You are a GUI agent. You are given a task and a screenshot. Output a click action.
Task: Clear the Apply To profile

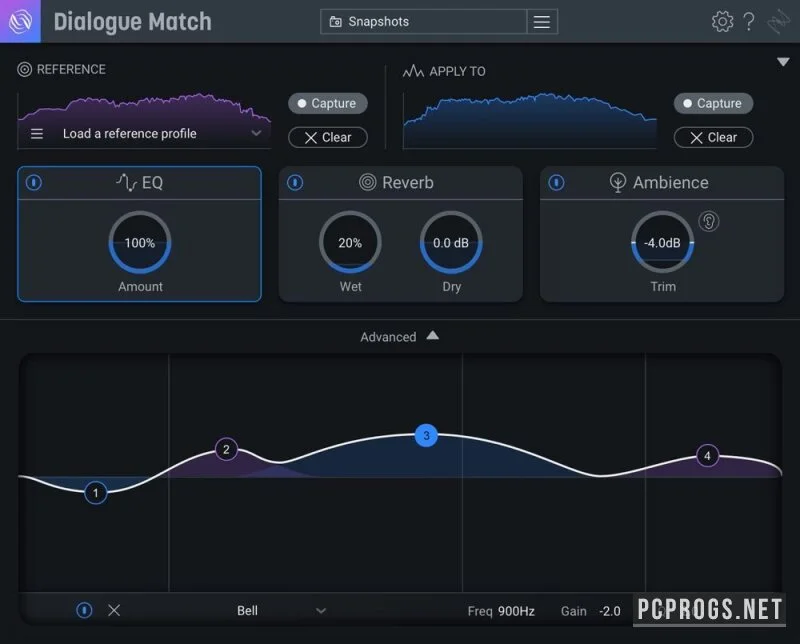pyautogui.click(x=713, y=137)
